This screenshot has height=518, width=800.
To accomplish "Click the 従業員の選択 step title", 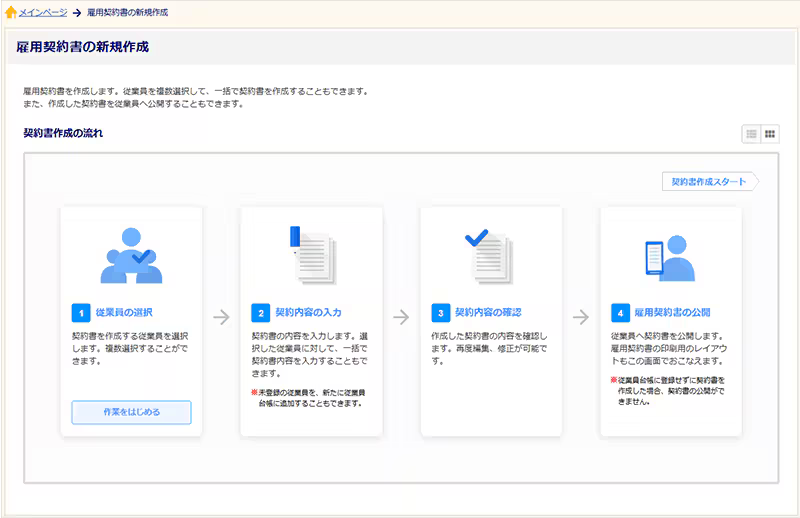I will point(123,312).
